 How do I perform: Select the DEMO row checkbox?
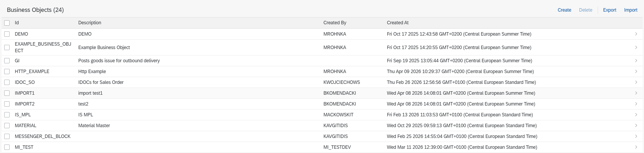click(x=7, y=34)
